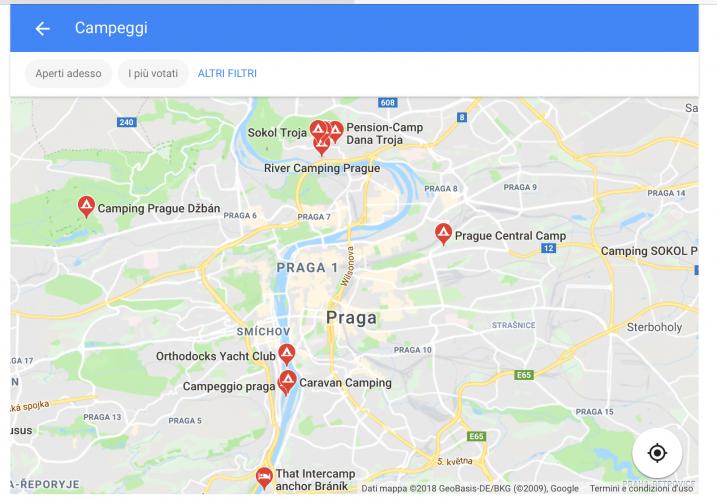The width and height of the screenshot is (717, 500).
Task: Toggle the Aperti adesso filter chip
Action: click(69, 73)
